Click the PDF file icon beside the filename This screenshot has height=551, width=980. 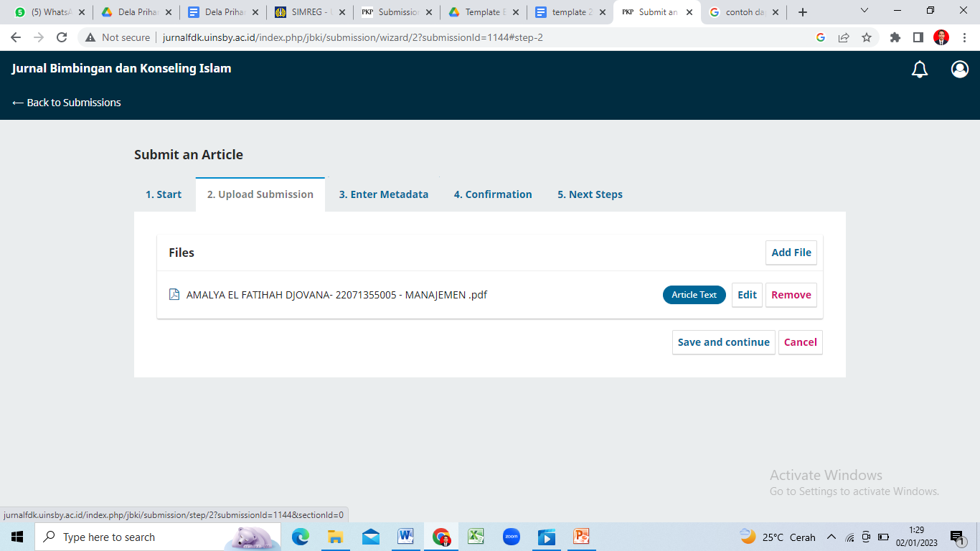174,294
